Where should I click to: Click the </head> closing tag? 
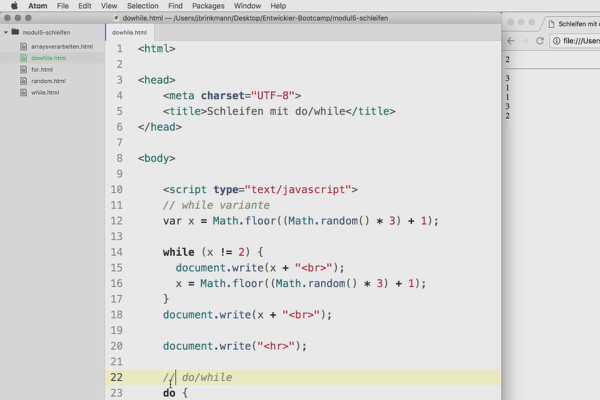pyautogui.click(x=160, y=127)
